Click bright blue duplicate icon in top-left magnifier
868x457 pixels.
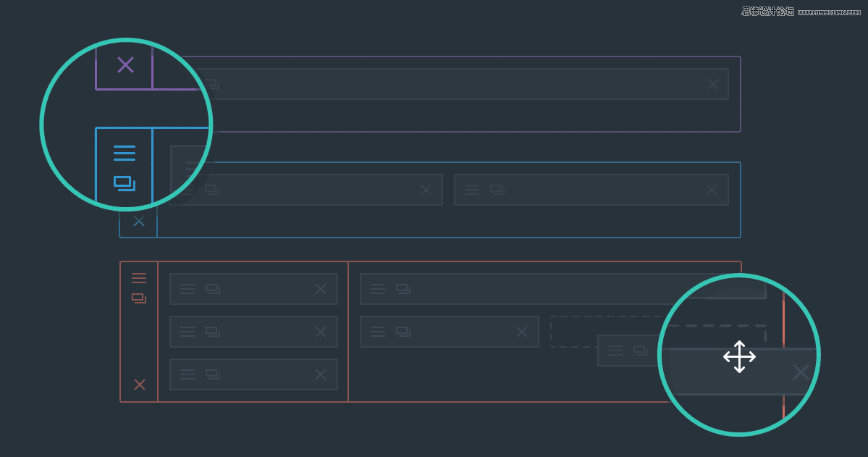[x=125, y=183]
